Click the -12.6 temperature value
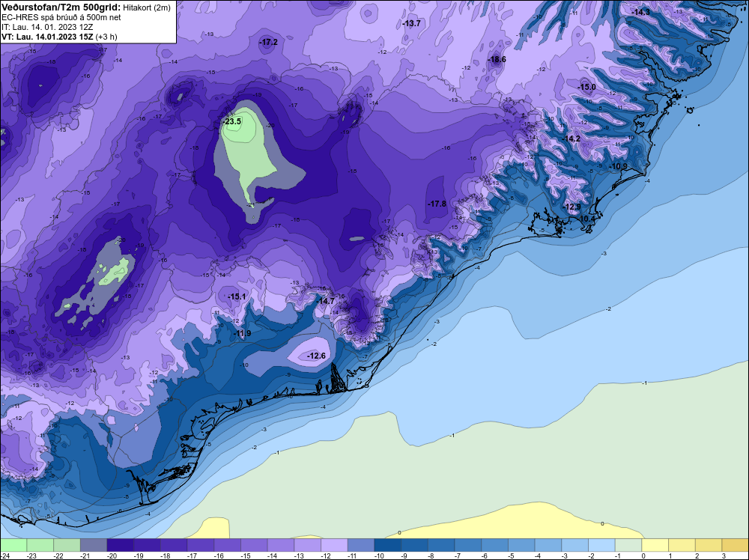The image size is (749, 560). tap(316, 356)
